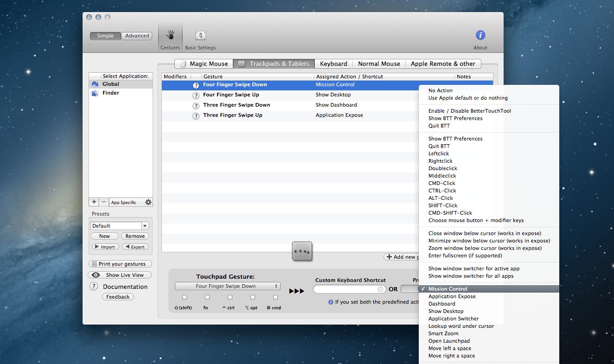Choose Application Expose from the action menu
The image size is (614, 364).
[452, 296]
